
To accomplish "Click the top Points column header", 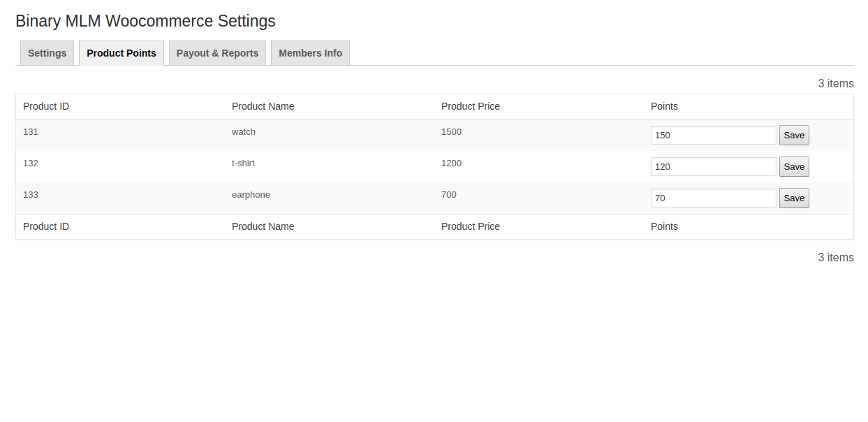I will click(664, 106).
